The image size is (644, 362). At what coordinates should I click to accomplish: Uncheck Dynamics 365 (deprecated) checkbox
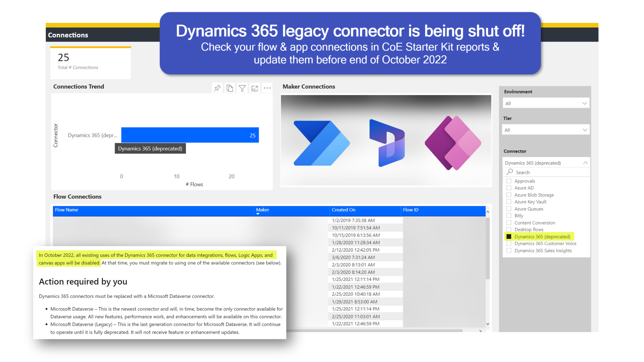[x=509, y=237]
